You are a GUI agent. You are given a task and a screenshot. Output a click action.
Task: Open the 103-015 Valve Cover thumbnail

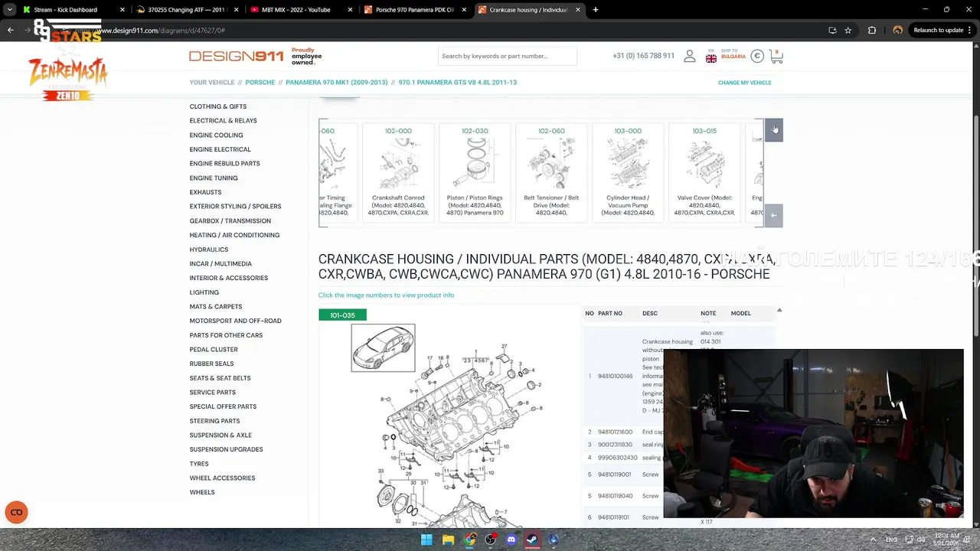(x=704, y=172)
